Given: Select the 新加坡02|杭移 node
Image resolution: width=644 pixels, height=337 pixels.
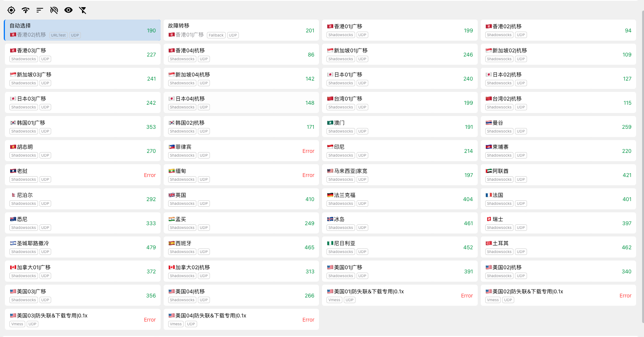Looking at the screenshot, I should [558, 54].
